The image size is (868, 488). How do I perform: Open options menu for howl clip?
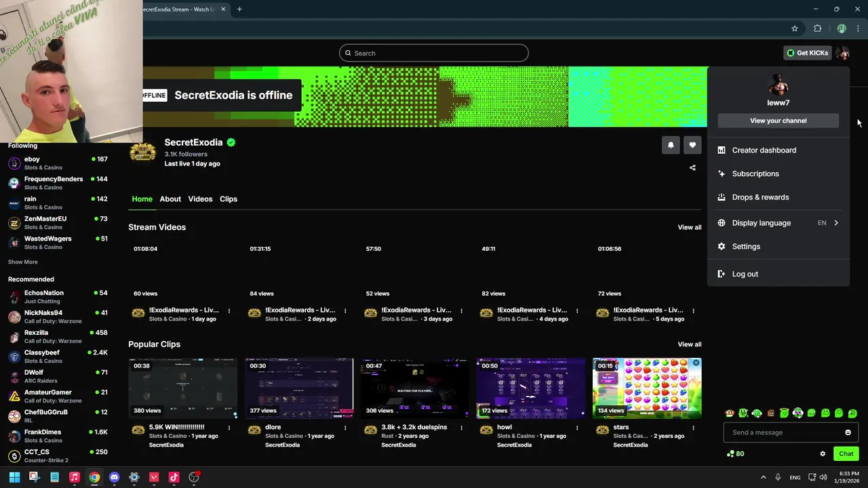coord(577,428)
